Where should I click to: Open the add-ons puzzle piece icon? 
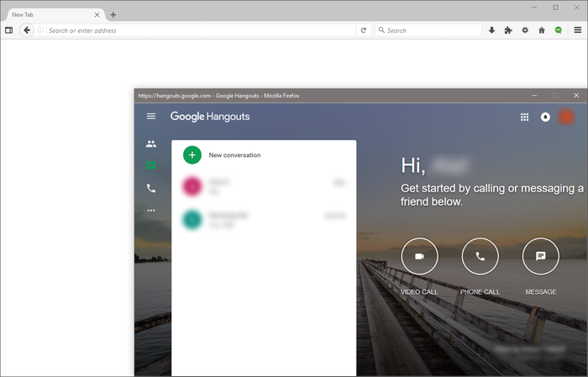508,30
